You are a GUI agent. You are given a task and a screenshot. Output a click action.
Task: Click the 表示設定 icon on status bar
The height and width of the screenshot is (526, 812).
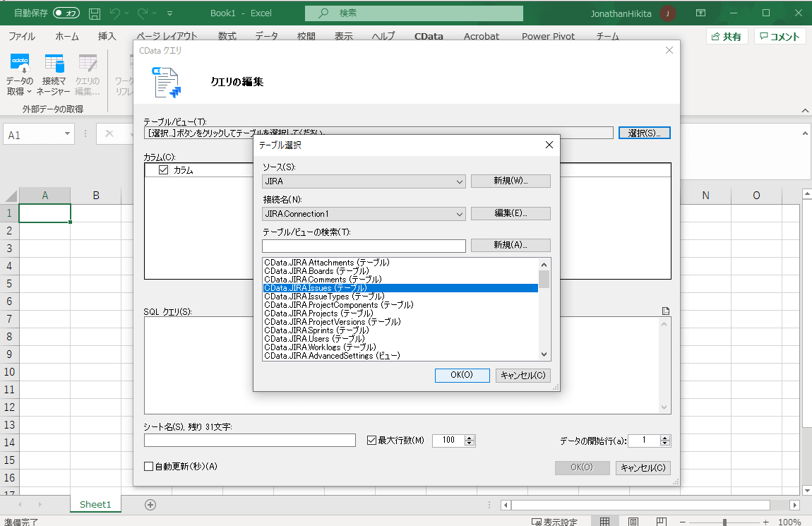coord(558,520)
